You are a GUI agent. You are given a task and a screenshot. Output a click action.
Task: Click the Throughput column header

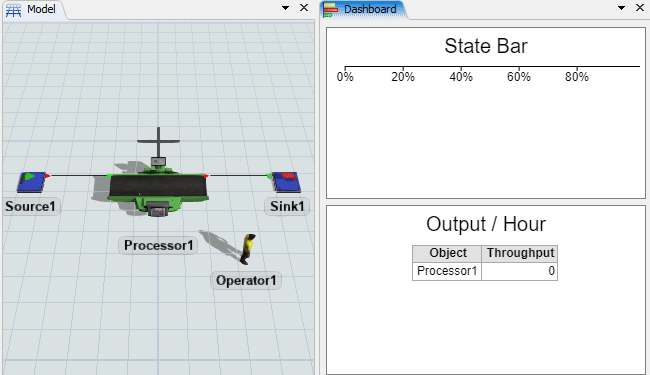click(519, 253)
